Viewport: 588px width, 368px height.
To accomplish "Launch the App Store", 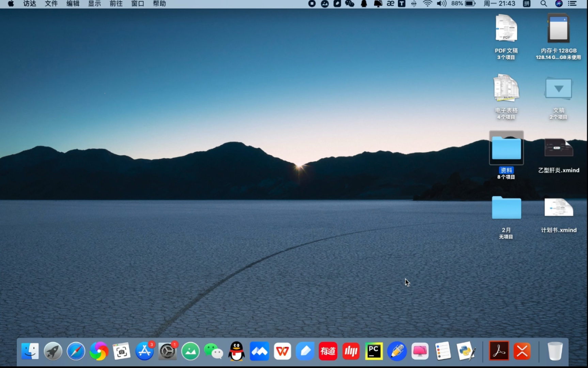I will click(144, 351).
